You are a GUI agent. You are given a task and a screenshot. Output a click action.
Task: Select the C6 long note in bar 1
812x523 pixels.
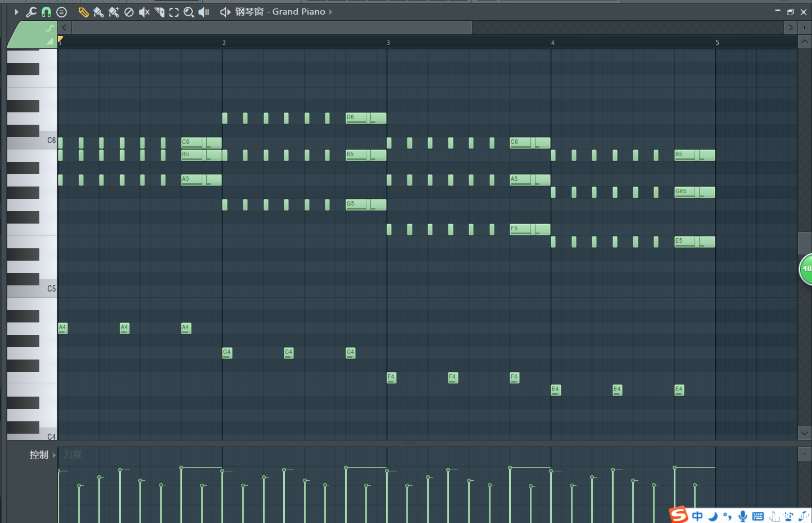pyautogui.click(x=201, y=143)
